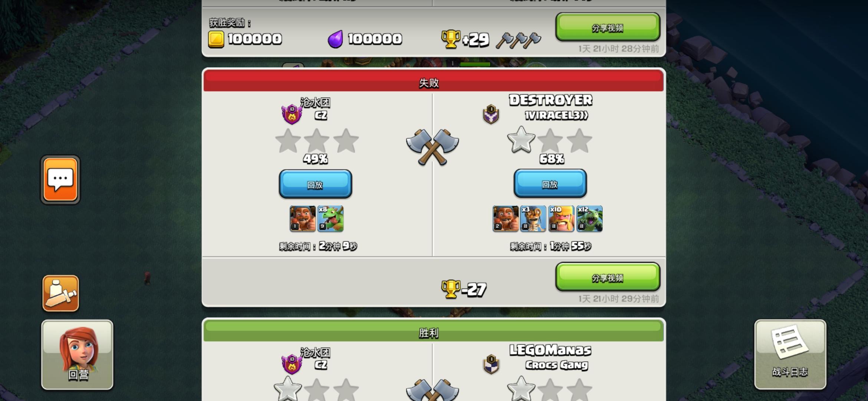Select the Battle Machine icon under 49%

(x=303, y=219)
